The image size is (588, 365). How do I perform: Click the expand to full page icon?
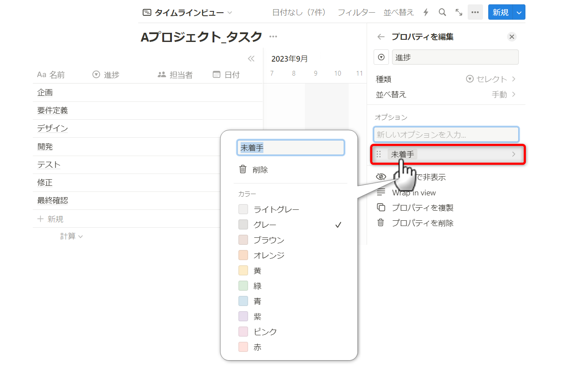click(459, 12)
